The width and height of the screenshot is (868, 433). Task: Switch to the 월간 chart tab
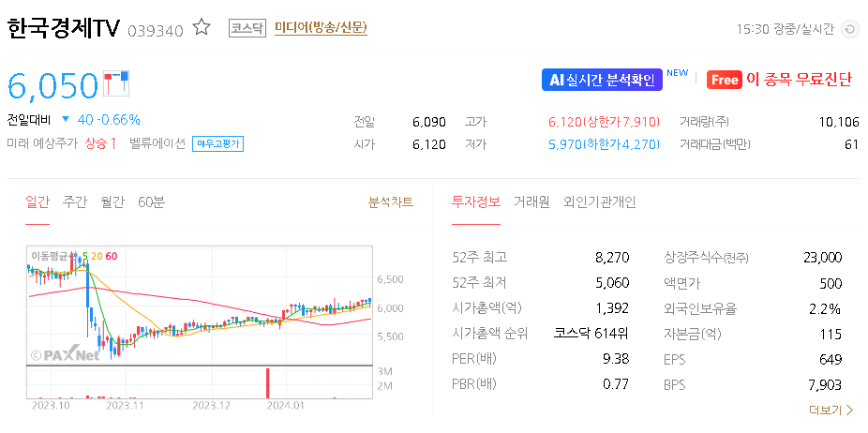point(112,202)
